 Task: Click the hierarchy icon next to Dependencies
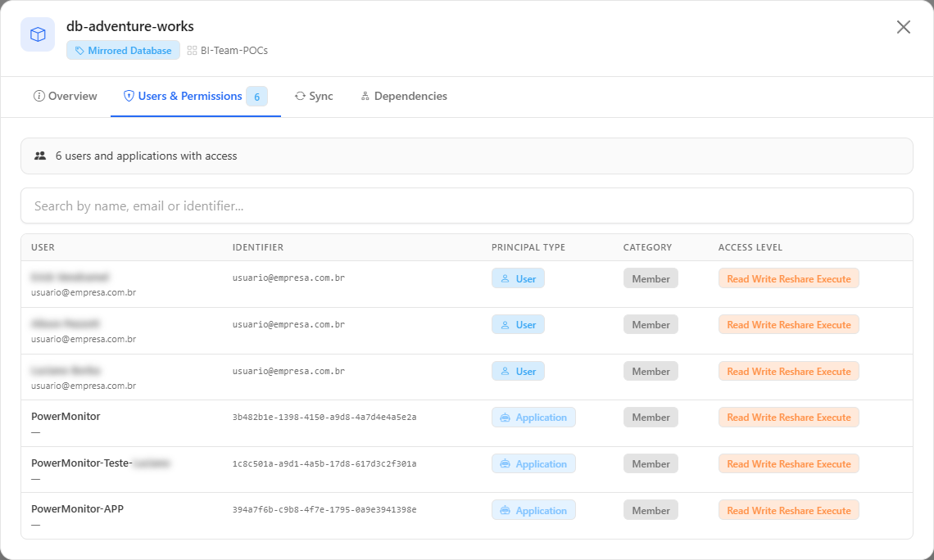pyautogui.click(x=365, y=97)
